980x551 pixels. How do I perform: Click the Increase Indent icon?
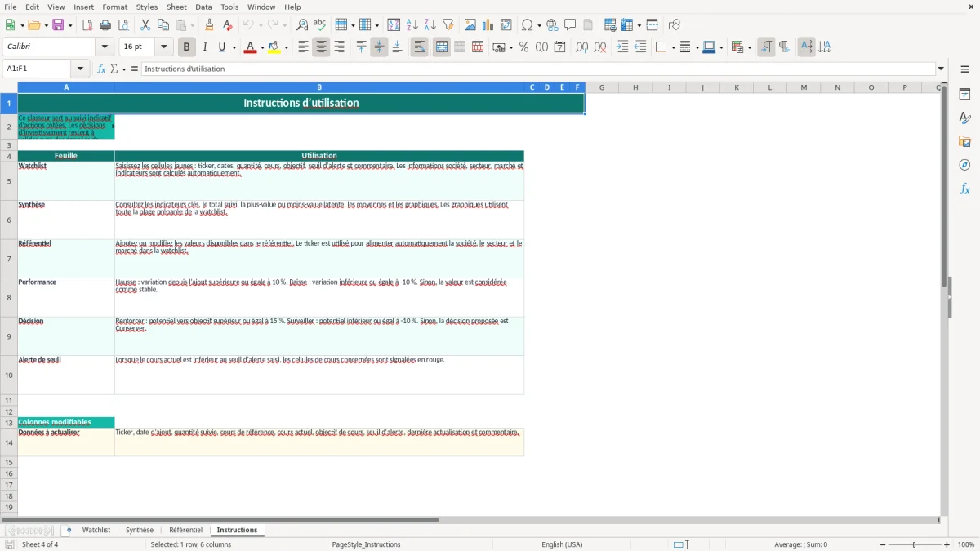pos(622,47)
